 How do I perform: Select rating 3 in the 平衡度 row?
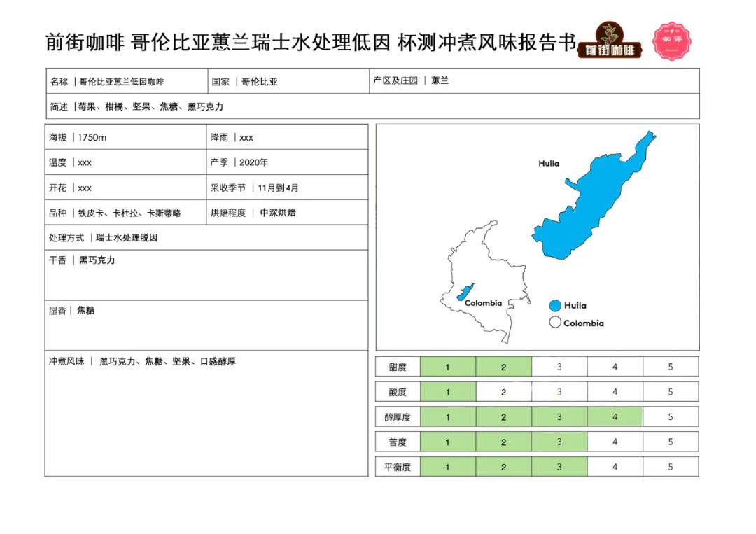[x=559, y=467]
